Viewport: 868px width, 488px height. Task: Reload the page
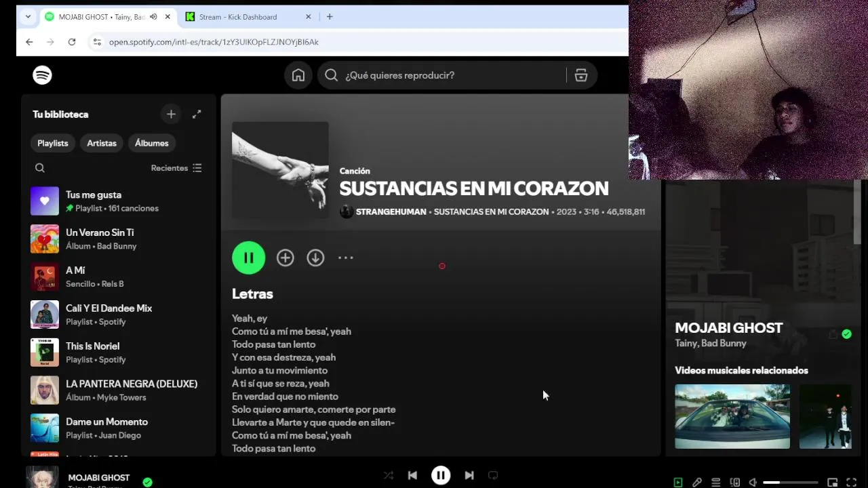coord(72,42)
